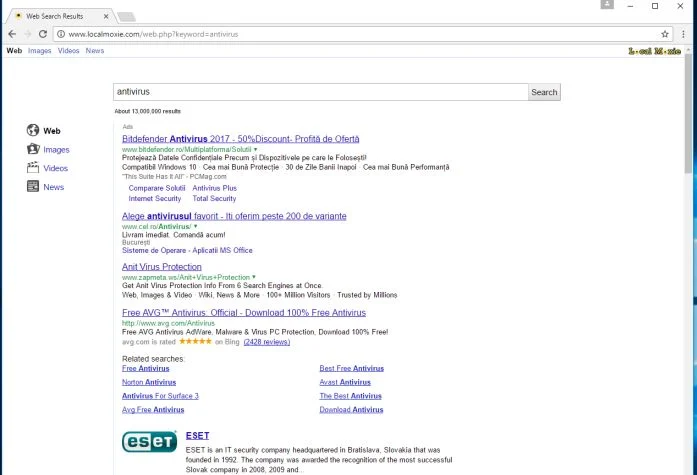Image resolution: width=697 pixels, height=475 pixels.
Task: Open Images in left sidebar
Action: [x=56, y=150]
